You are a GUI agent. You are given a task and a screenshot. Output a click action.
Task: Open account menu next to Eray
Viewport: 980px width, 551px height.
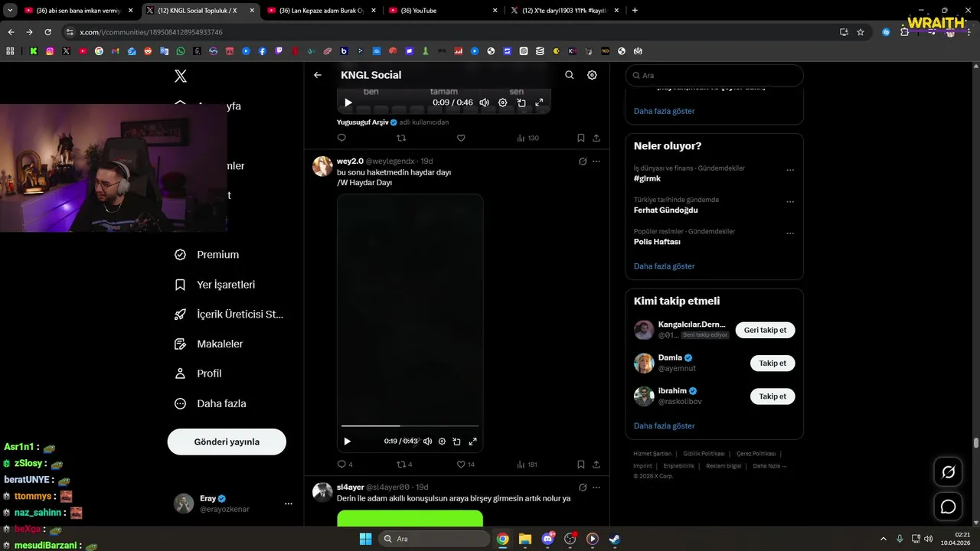pyautogui.click(x=289, y=504)
